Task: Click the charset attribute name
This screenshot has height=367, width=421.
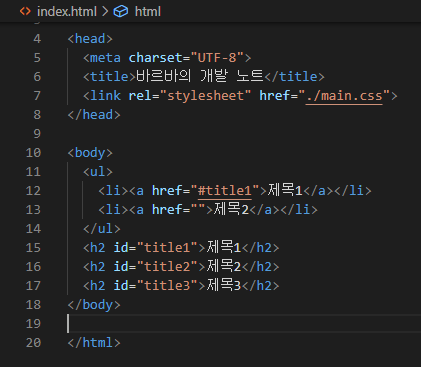Action: pos(155,58)
